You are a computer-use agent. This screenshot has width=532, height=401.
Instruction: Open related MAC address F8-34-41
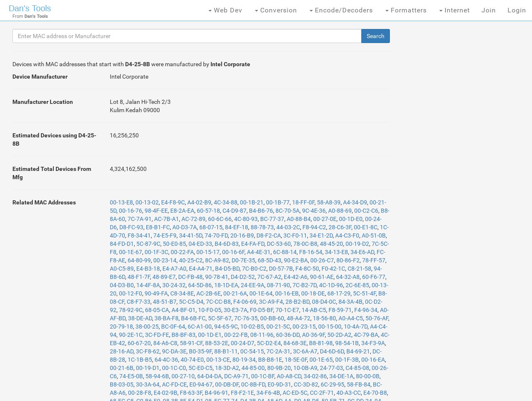click(x=139, y=235)
